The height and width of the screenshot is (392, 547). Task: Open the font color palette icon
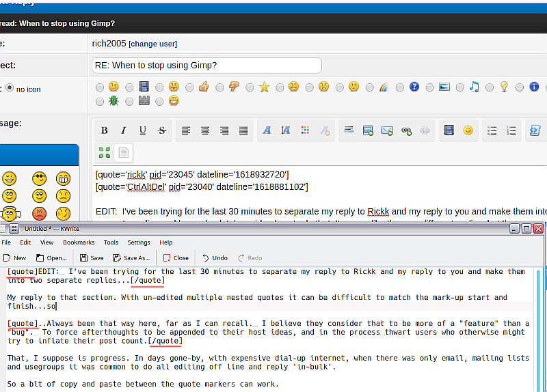(305, 130)
